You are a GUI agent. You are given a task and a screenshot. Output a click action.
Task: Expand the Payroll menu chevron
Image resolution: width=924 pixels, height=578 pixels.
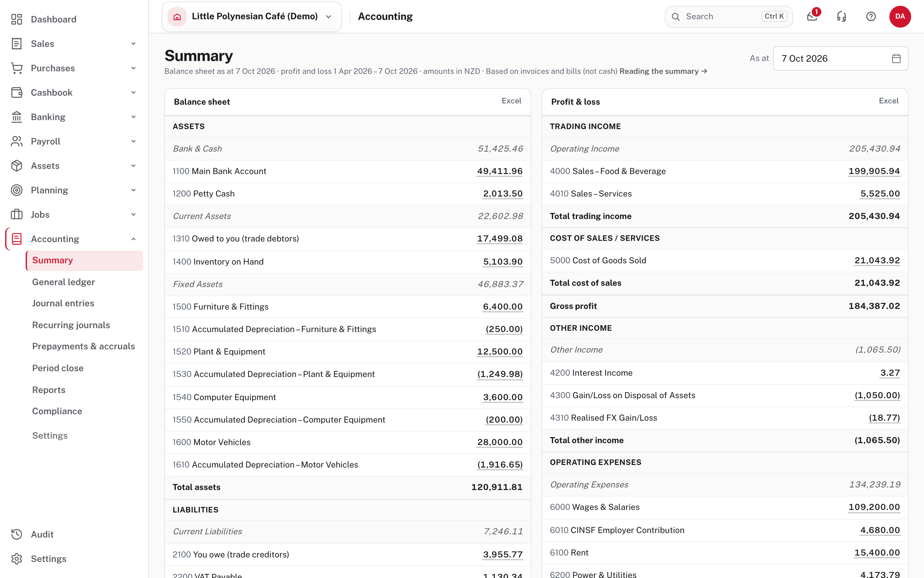tap(133, 141)
